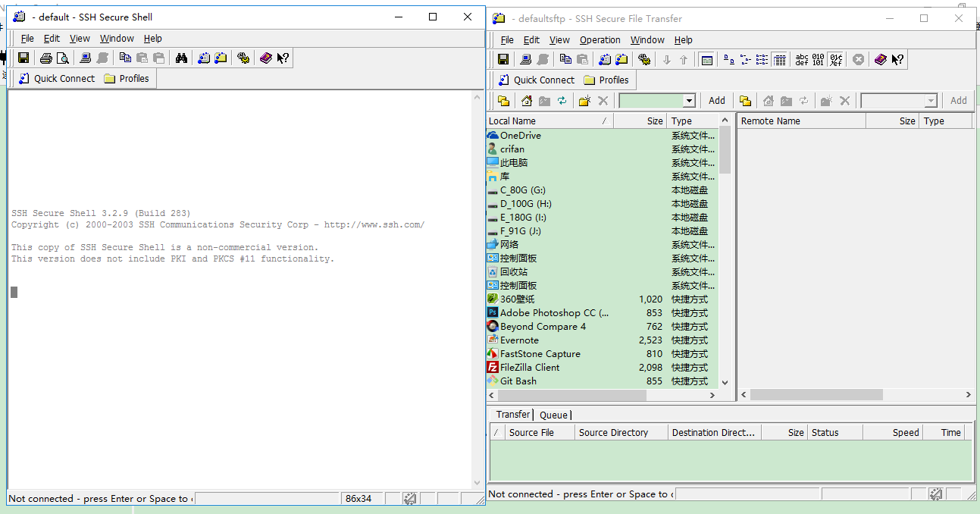
Task: Open File menu in SSH Secure Shell
Action: pos(27,38)
